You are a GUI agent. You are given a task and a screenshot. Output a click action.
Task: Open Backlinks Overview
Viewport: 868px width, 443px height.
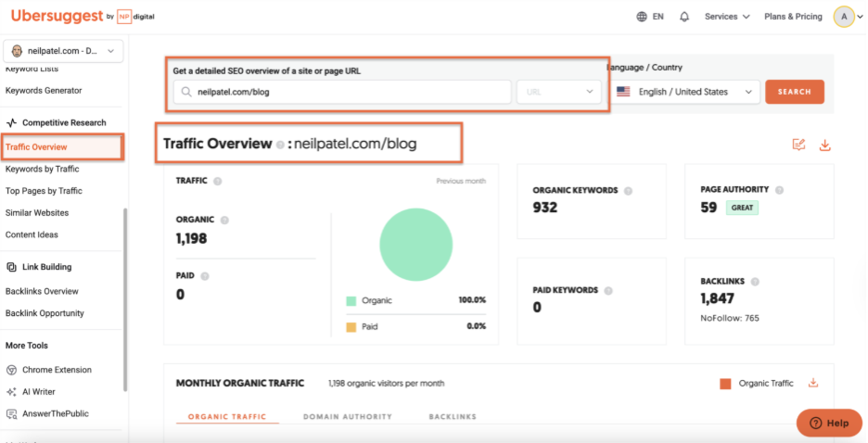pos(42,291)
